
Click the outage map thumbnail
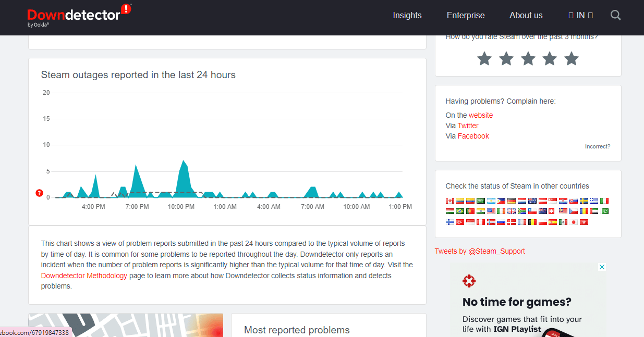tap(126, 325)
